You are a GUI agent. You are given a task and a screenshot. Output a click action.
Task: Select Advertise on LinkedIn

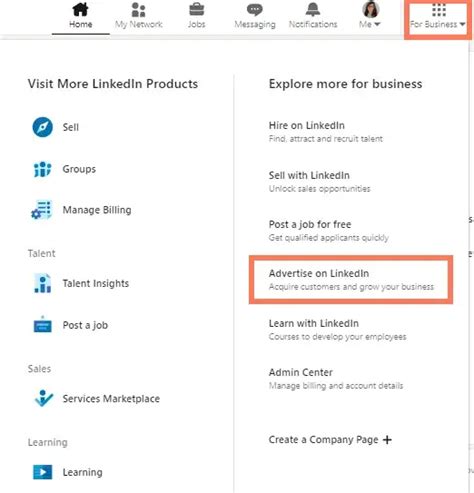point(351,280)
